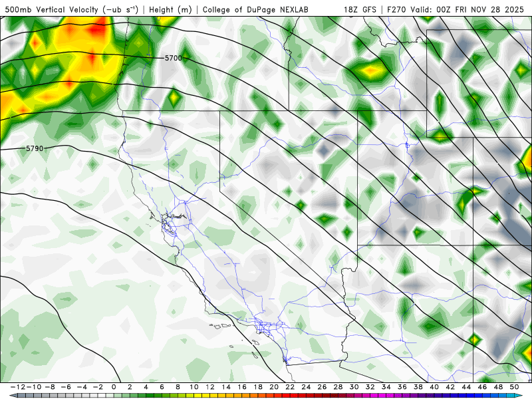This screenshot has width=532, height=399.
Task: Click the 28 value on the color scale
Action: coord(338,387)
